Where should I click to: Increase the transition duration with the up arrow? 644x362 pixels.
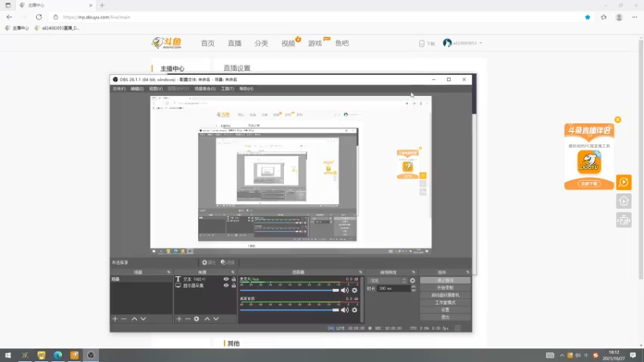pyautogui.click(x=413, y=287)
